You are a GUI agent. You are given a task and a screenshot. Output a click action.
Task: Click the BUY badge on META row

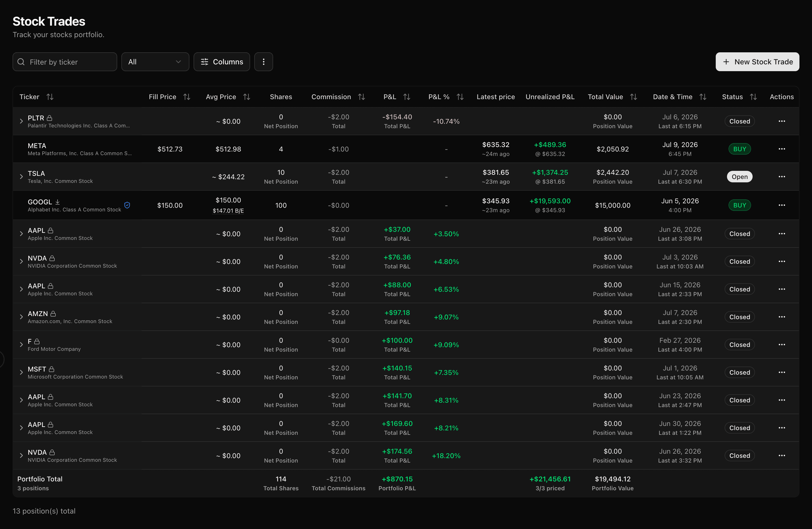pyautogui.click(x=739, y=149)
